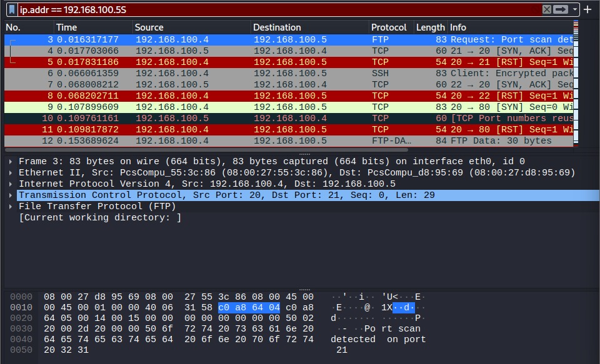The image size is (600, 364).
Task: Sort the packet list by the Protocol column
Action: [391, 27]
